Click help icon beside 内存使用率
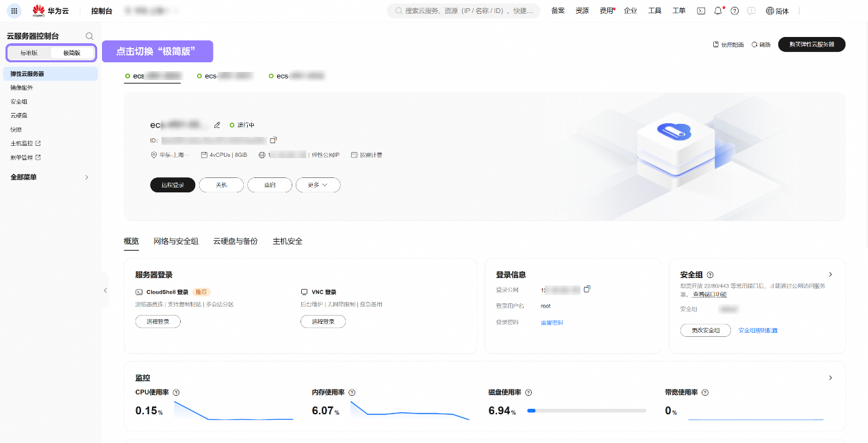Image resolution: width=868 pixels, height=443 pixels. pyautogui.click(x=352, y=392)
